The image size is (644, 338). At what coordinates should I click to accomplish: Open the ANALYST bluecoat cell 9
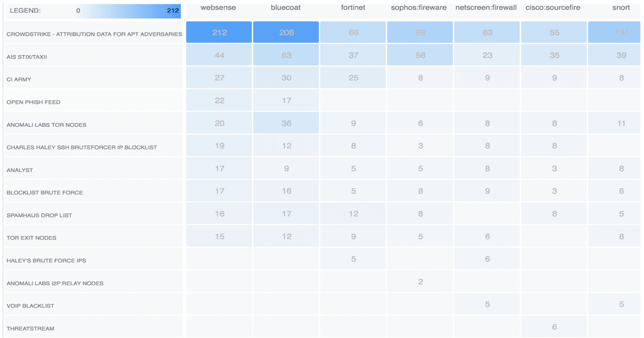pos(286,168)
